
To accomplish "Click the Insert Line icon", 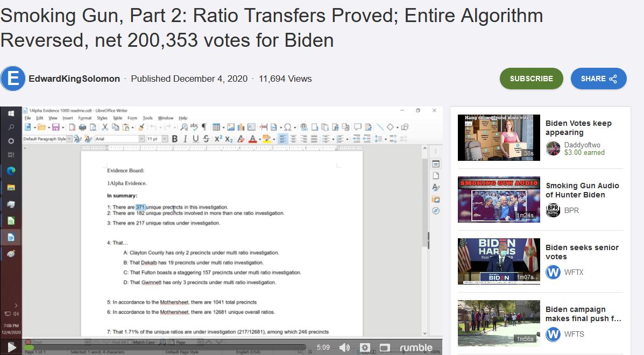I will coord(380,127).
